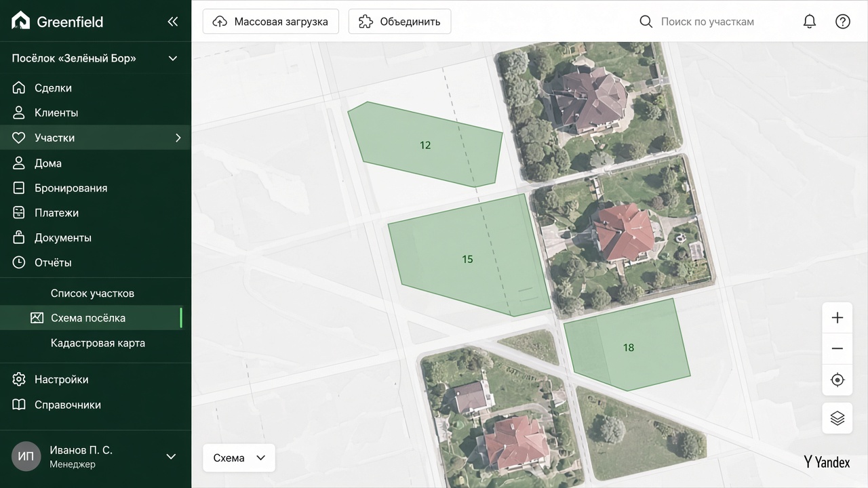Open the Схема view dropdown
The width and height of the screenshot is (868, 488).
(x=239, y=457)
